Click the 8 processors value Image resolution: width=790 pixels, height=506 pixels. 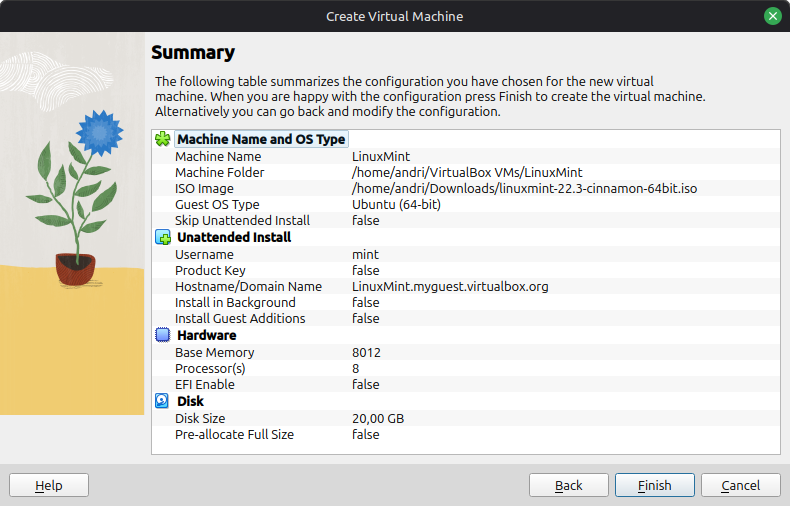click(x=356, y=368)
